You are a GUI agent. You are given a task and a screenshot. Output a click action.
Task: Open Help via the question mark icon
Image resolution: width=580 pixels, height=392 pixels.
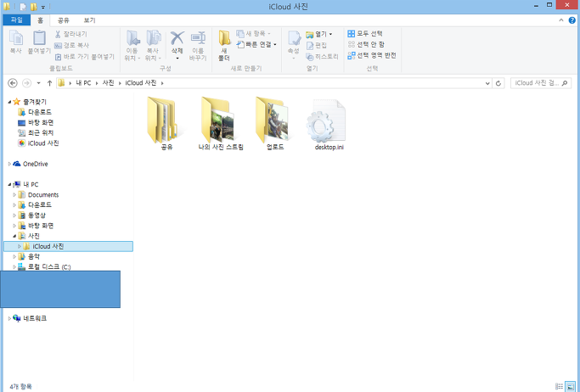coord(572,20)
